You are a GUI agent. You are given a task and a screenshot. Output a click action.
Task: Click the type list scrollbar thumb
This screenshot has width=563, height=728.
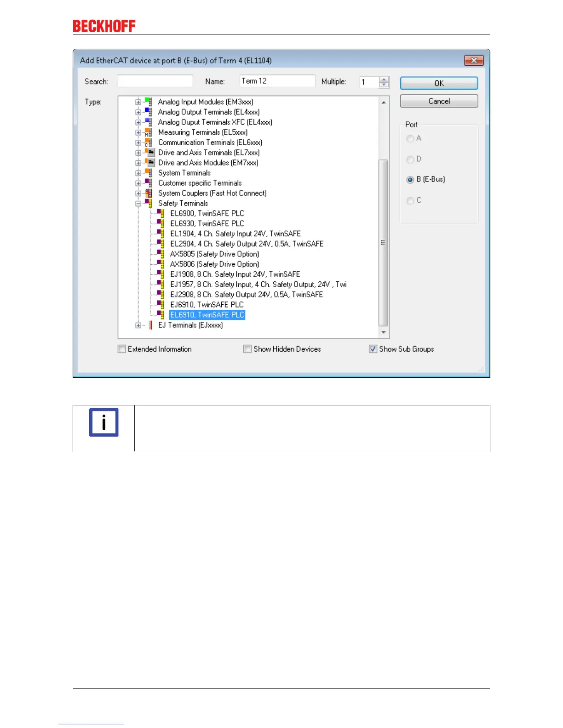[383, 243]
